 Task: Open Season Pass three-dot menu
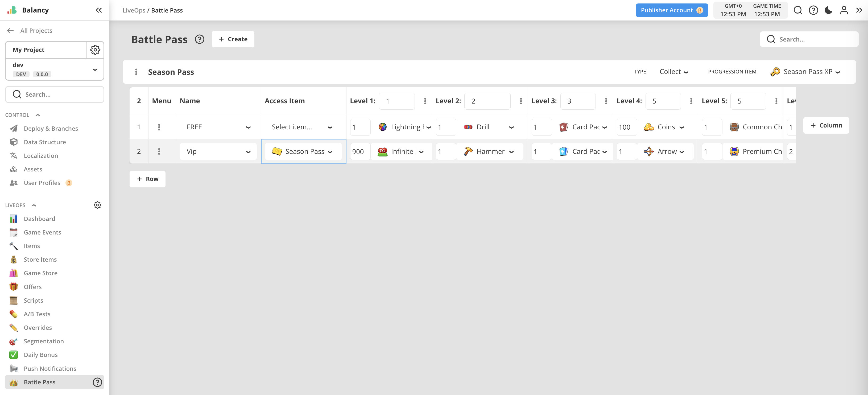point(136,72)
